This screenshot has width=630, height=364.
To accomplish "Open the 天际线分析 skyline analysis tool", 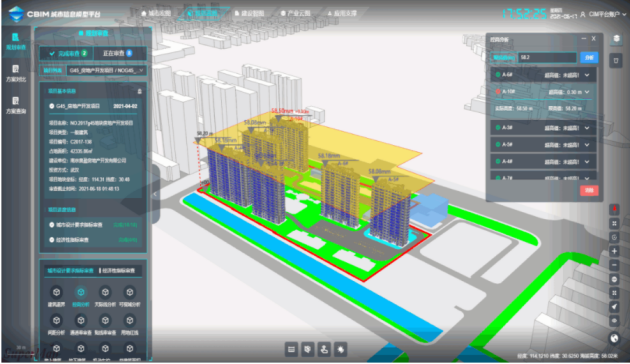I will 105,296.
